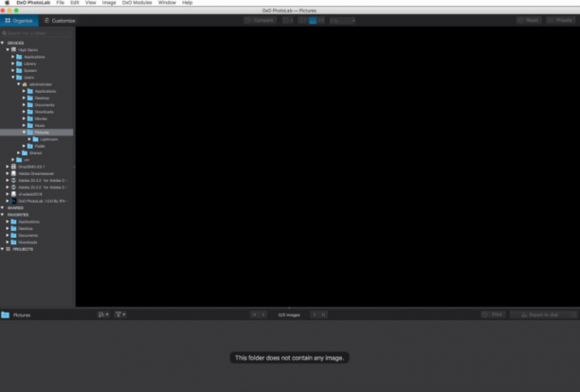Click the Downloads folder icon under Favorites
This screenshot has height=392, width=580.
pyautogui.click(x=13, y=242)
